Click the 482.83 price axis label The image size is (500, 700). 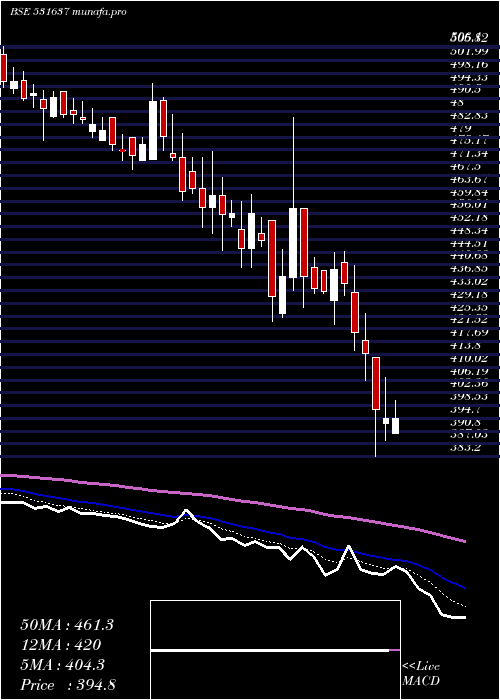(x=469, y=115)
